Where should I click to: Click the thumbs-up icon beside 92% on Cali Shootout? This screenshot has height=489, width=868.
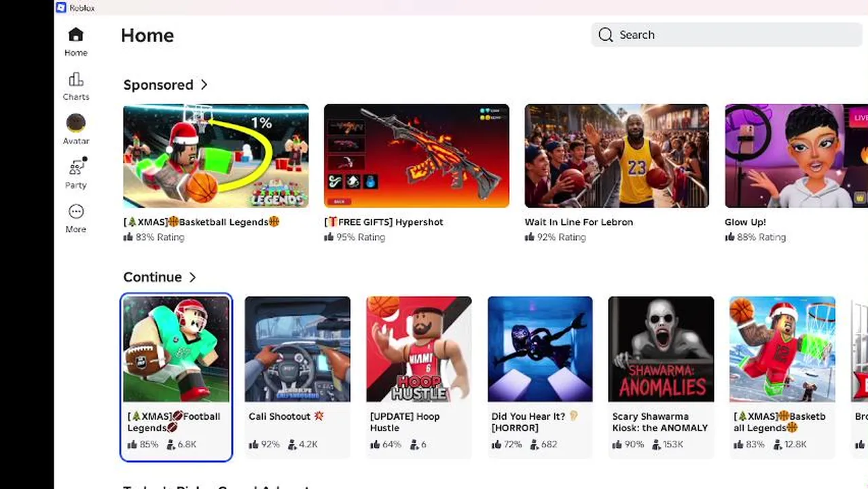(253, 444)
